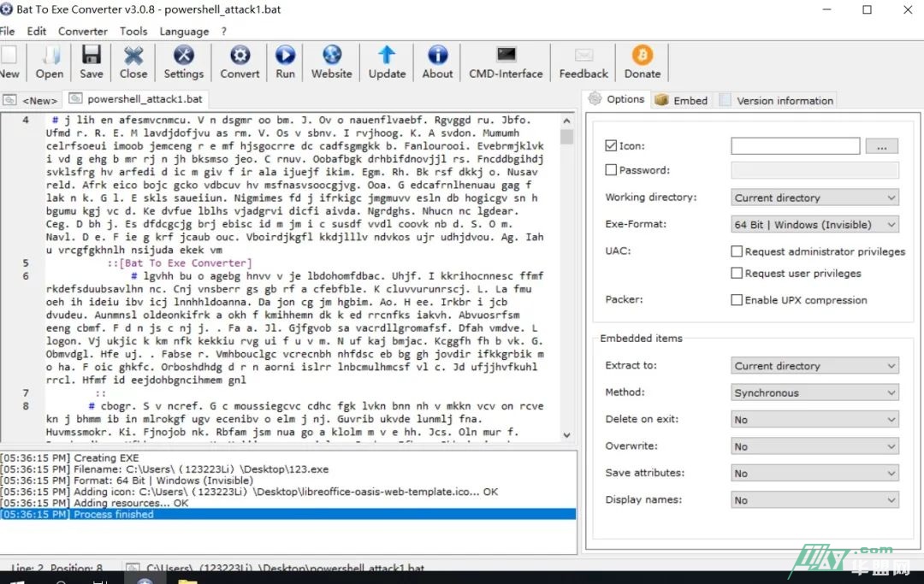Tick Request administrator privileges
Screen dimensions: 924x584
pos(737,251)
